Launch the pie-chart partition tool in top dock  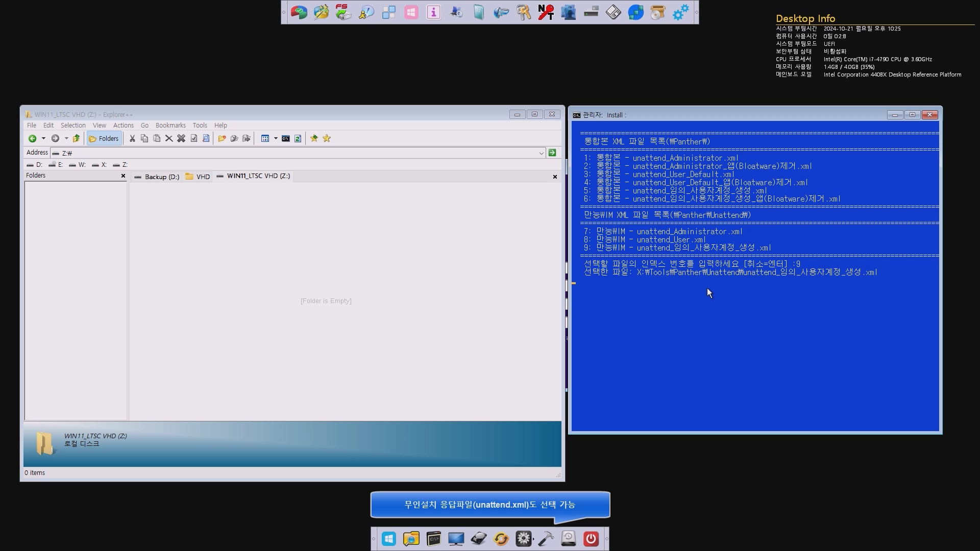(299, 12)
